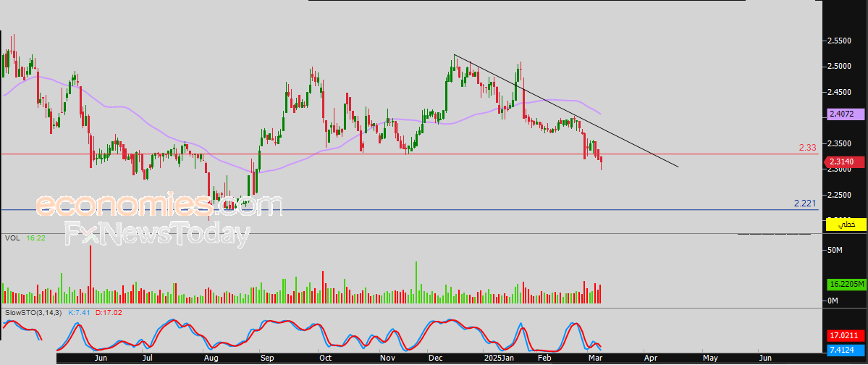The height and width of the screenshot is (365, 868).
Task: Select the blue 2.221 support level label
Action: point(806,204)
